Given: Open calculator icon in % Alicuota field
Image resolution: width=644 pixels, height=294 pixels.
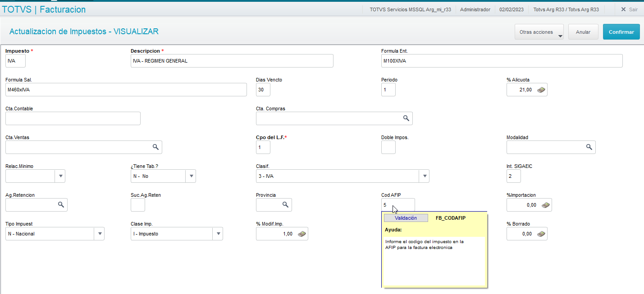Looking at the screenshot, I should click(541, 90).
